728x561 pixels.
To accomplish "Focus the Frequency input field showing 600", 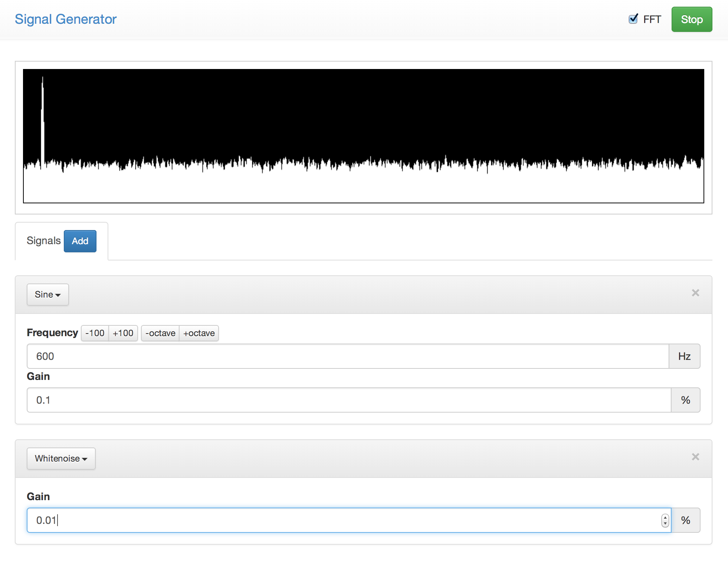I will coord(347,356).
